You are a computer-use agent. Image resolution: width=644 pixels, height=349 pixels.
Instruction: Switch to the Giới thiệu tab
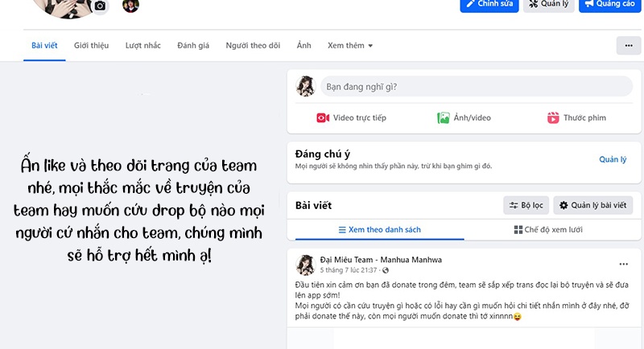click(x=91, y=46)
